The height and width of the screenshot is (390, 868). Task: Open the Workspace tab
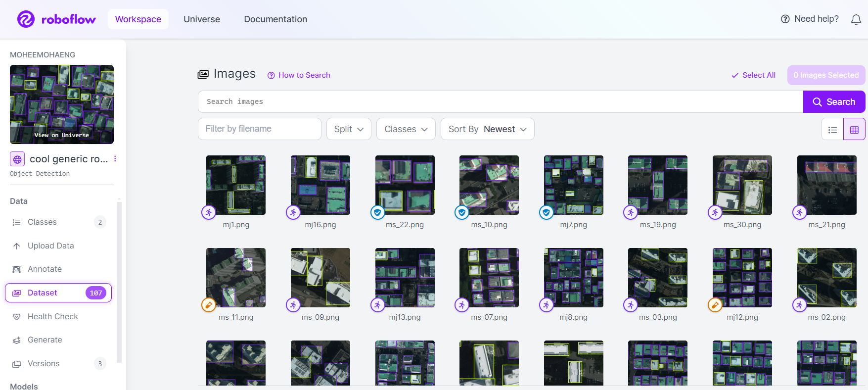pyautogui.click(x=138, y=19)
